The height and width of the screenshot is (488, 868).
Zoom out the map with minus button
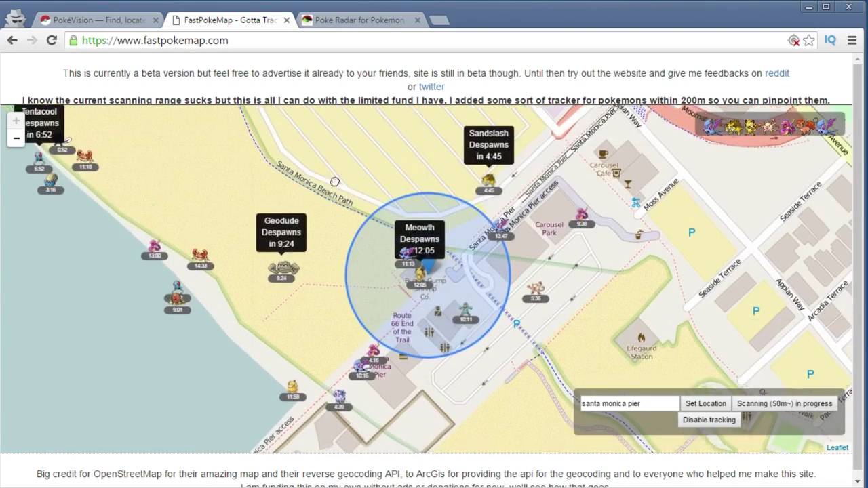click(16, 138)
